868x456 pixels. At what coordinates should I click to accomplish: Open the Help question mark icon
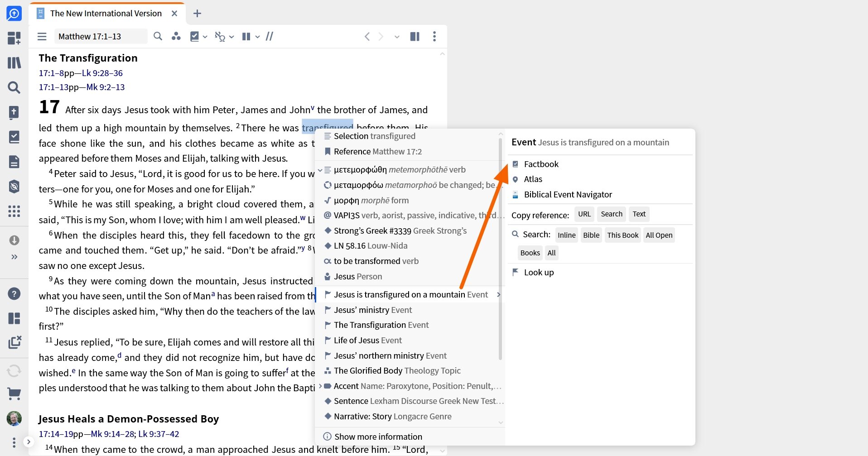(14, 294)
